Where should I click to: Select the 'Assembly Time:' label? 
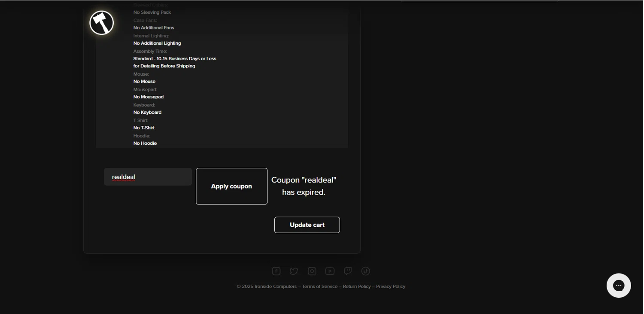150,52
